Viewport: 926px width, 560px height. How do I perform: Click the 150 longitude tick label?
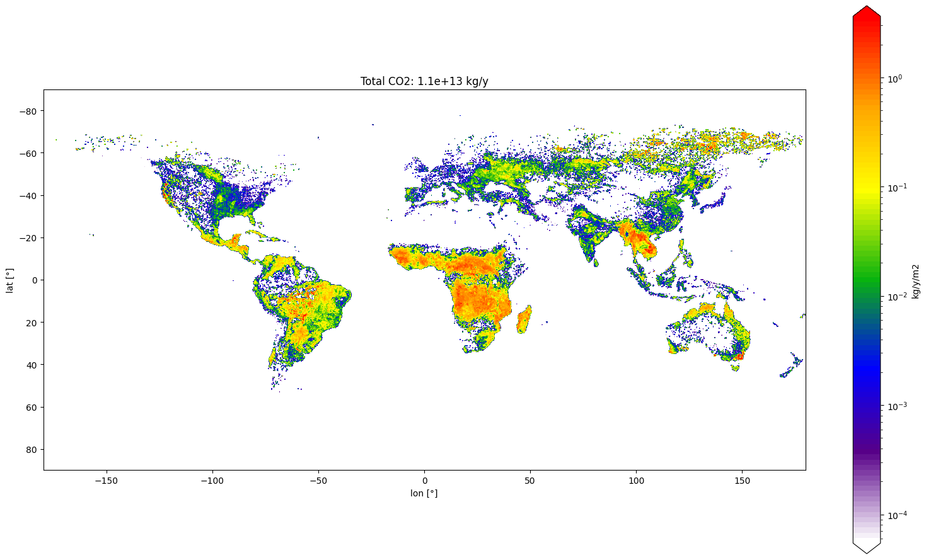[x=743, y=481]
